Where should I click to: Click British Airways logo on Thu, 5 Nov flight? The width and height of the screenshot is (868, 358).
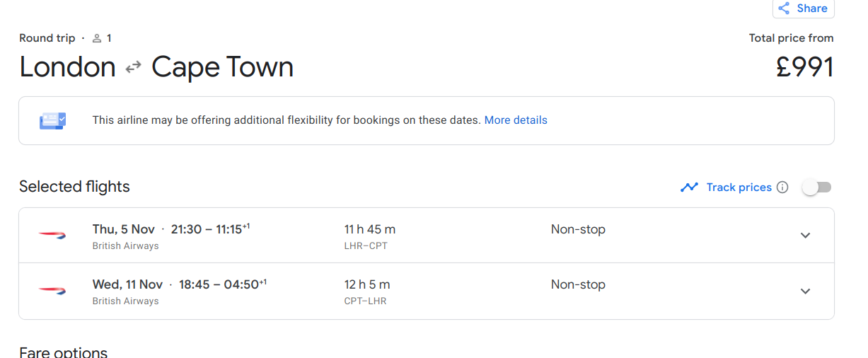pos(52,235)
